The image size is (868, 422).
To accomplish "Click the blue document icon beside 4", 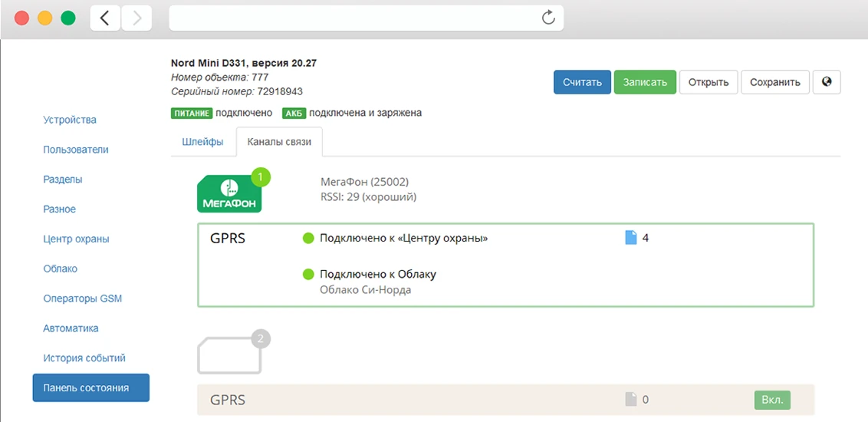I will pyautogui.click(x=631, y=238).
